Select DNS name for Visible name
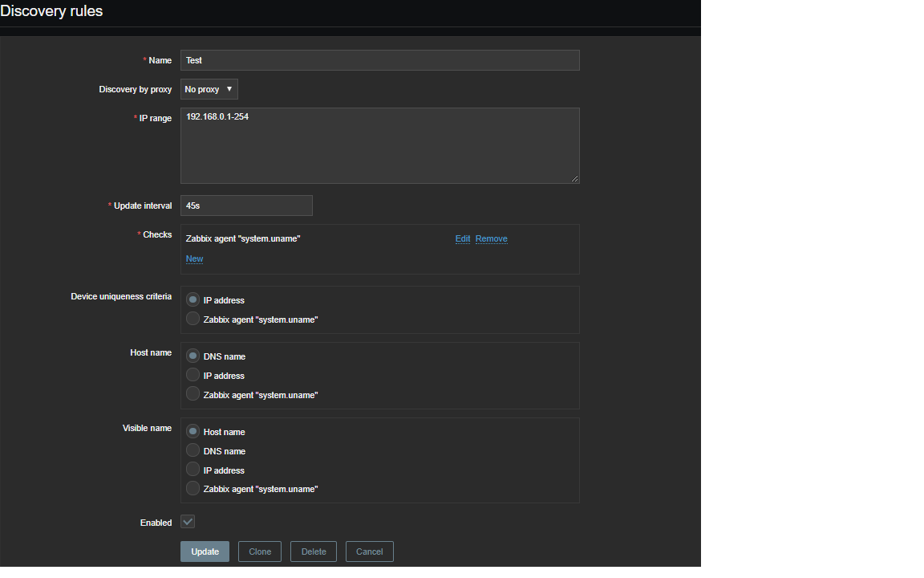 pos(192,450)
